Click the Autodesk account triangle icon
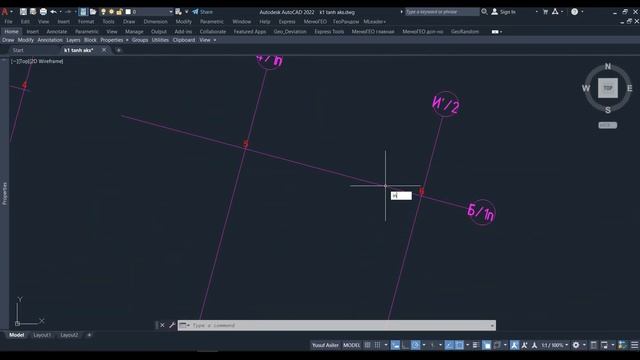640x360 pixels. click(555, 12)
